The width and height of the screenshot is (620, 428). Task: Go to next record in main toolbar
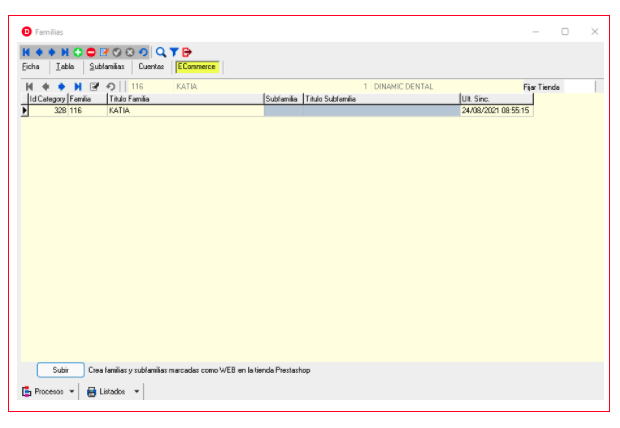click(52, 52)
